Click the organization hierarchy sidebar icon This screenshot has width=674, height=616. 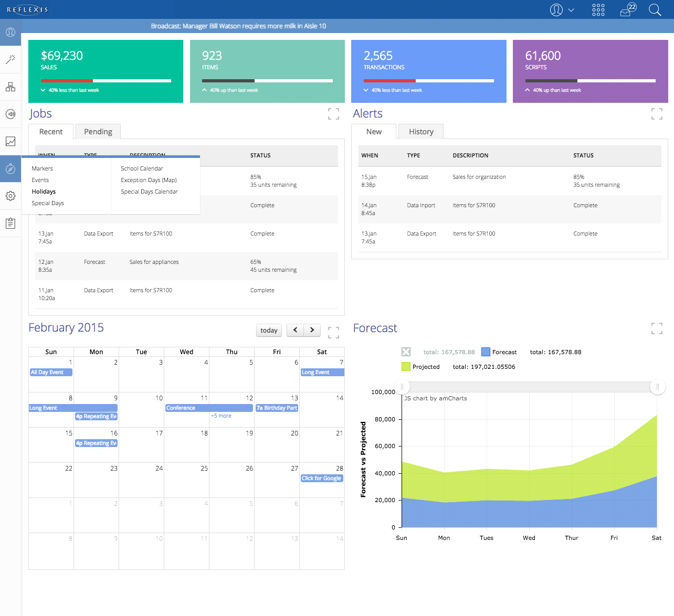tap(10, 87)
